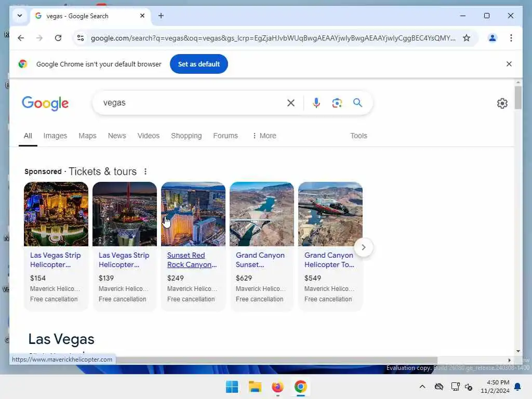Open Las Vegas Strip Helicopter $154 link

point(55,260)
